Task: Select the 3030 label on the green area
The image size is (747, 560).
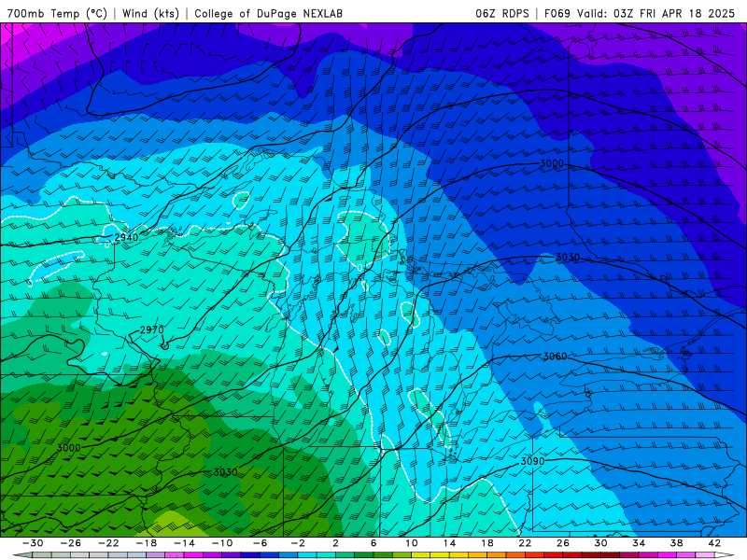Action: click(225, 472)
